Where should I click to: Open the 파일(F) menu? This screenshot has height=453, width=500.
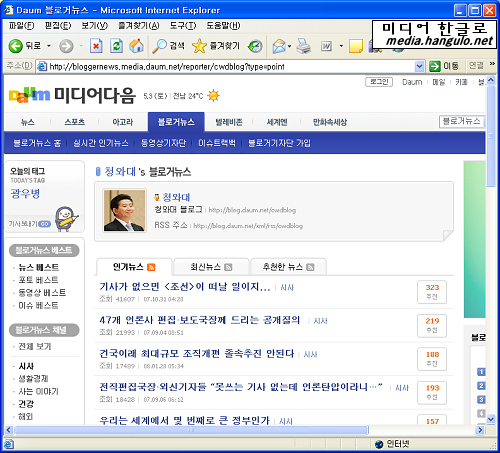click(21, 26)
